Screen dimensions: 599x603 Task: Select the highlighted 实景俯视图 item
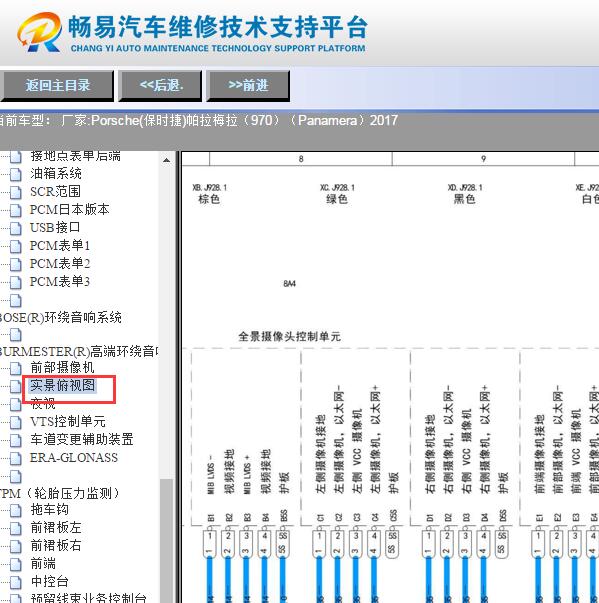coord(62,385)
